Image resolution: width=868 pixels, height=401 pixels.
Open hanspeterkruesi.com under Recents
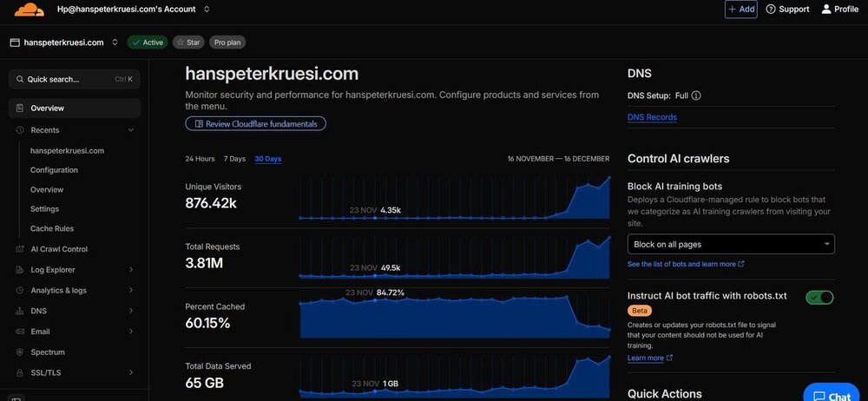tap(67, 151)
